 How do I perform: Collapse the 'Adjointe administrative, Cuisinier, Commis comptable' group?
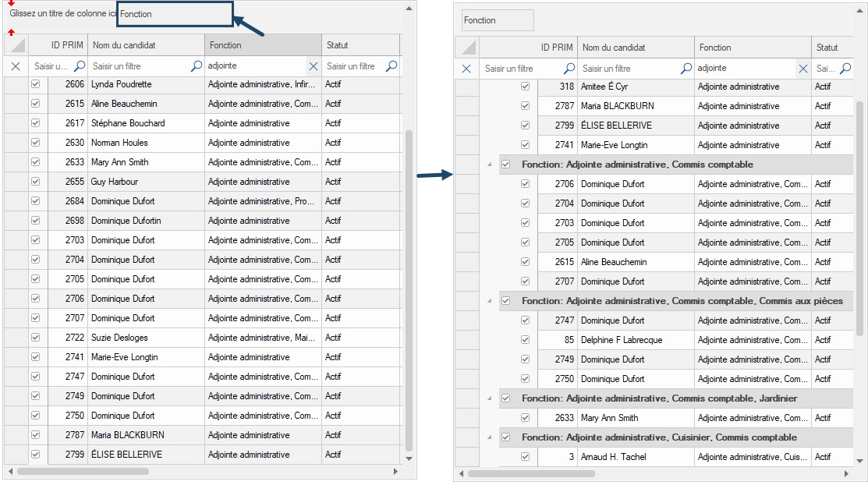pyautogui.click(x=490, y=437)
